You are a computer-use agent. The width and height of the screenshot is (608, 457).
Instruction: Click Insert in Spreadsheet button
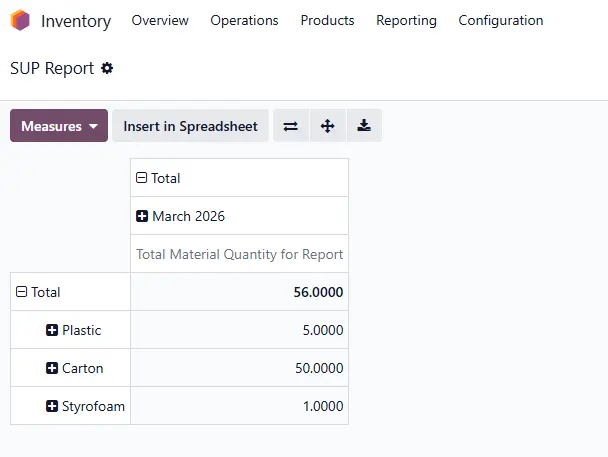pos(190,126)
